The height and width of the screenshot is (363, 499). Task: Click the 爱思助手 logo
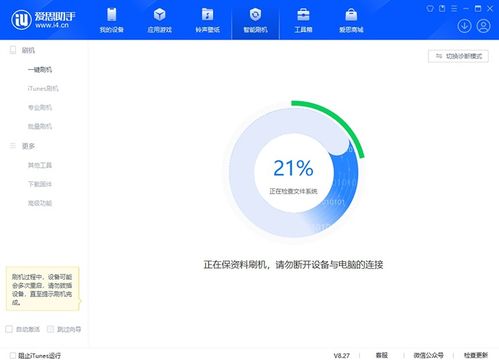(43, 20)
